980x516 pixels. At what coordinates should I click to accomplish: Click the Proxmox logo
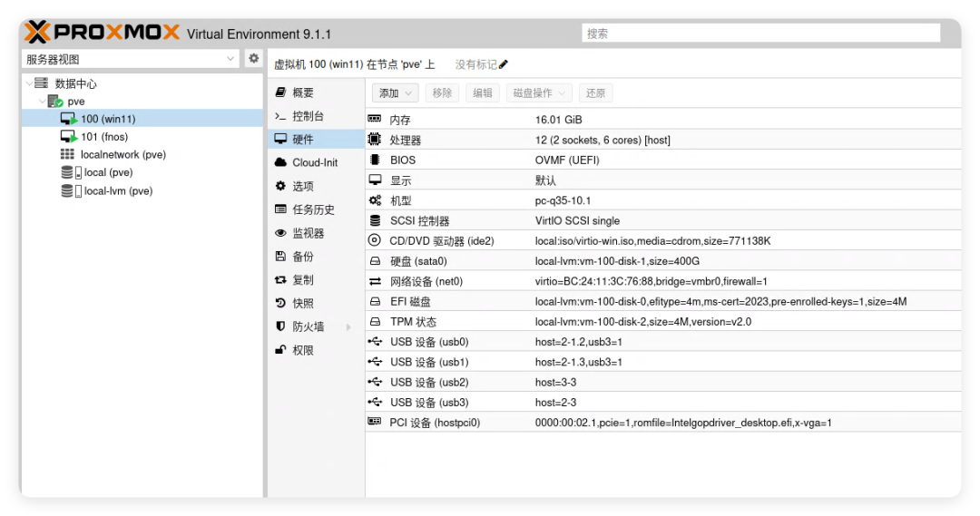pos(102,33)
